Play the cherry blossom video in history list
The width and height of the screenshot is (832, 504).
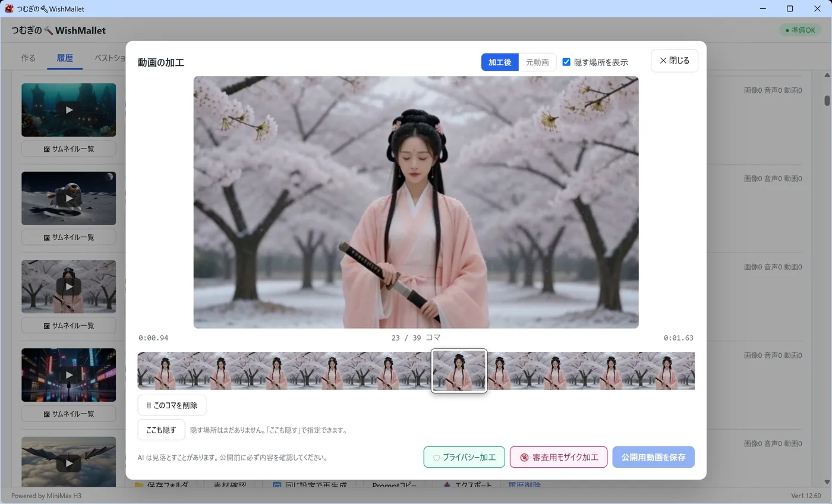click(69, 286)
